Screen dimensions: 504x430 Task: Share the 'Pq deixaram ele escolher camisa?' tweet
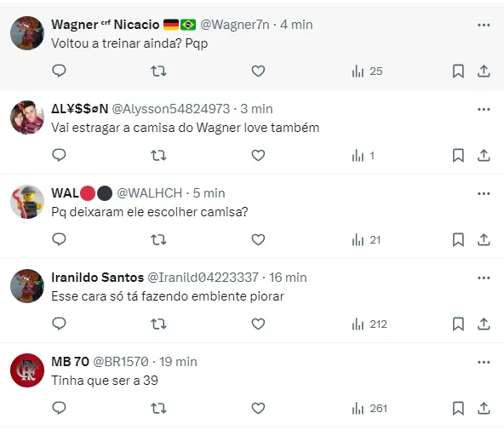[484, 240]
